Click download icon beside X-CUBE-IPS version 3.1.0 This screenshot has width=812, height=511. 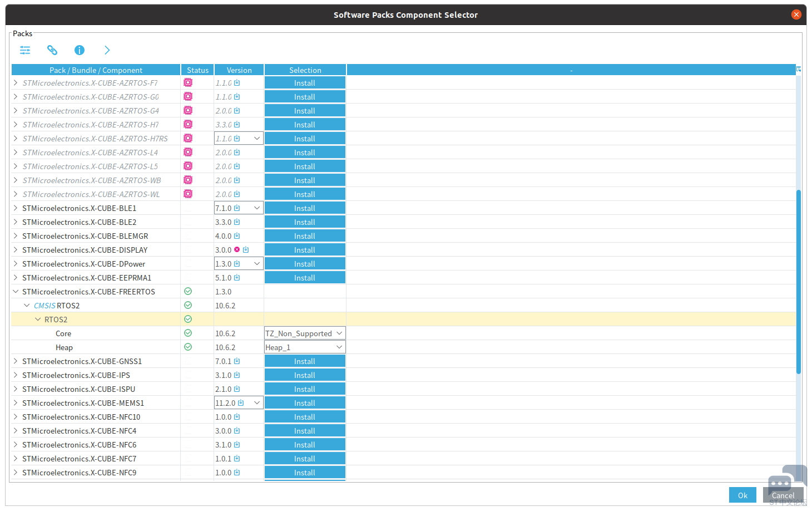[237, 375]
